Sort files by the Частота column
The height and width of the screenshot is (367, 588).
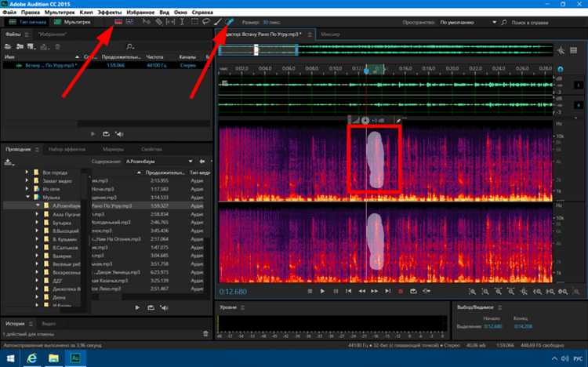[154, 57]
